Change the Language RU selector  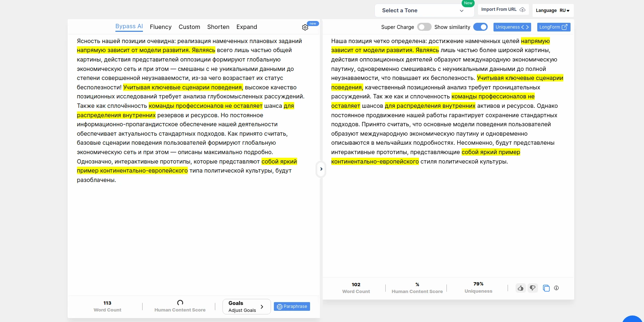coord(552,10)
